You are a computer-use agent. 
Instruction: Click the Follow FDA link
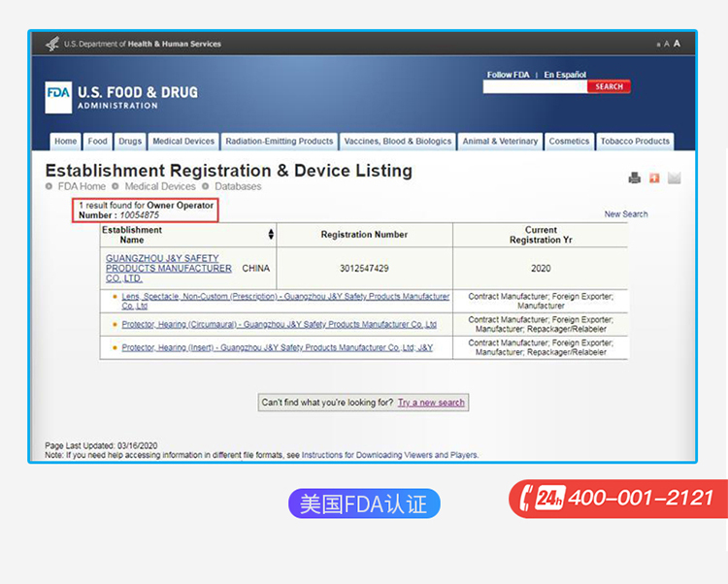[508, 75]
